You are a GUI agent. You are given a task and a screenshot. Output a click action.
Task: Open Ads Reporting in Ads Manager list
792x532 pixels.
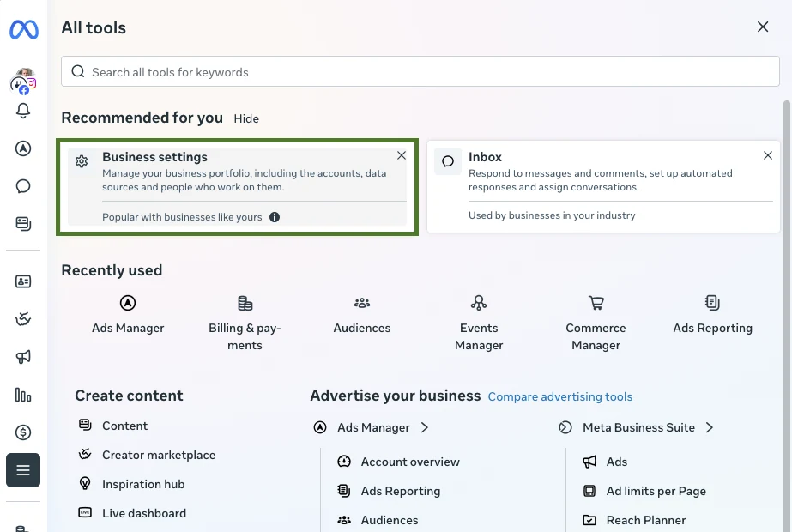click(x=389, y=491)
